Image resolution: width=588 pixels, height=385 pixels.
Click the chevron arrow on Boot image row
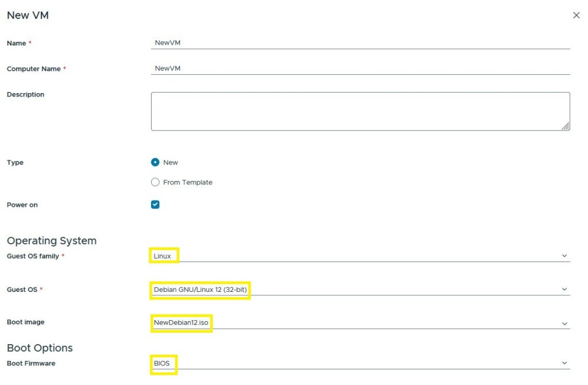(x=564, y=324)
